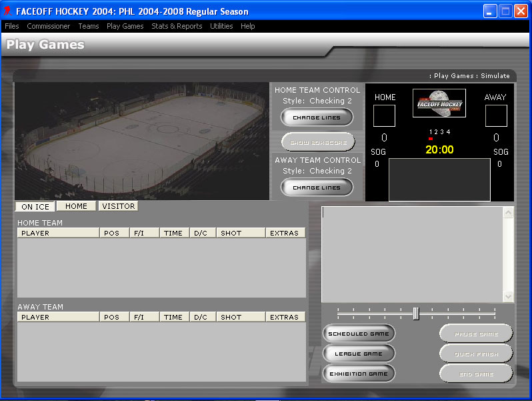532x401 pixels.
Task: Click Change Lines under Away Team Control
Action: (317, 187)
